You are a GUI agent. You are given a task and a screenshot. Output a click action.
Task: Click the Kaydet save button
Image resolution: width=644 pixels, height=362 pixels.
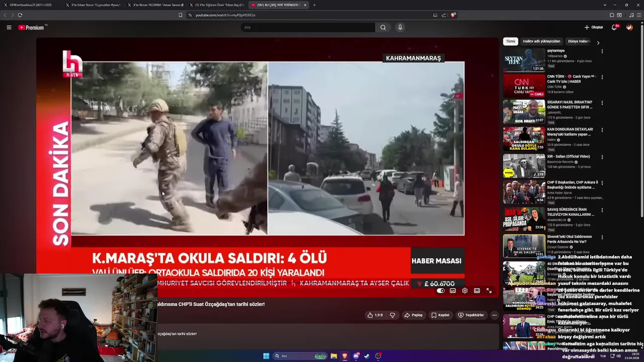coord(440,315)
